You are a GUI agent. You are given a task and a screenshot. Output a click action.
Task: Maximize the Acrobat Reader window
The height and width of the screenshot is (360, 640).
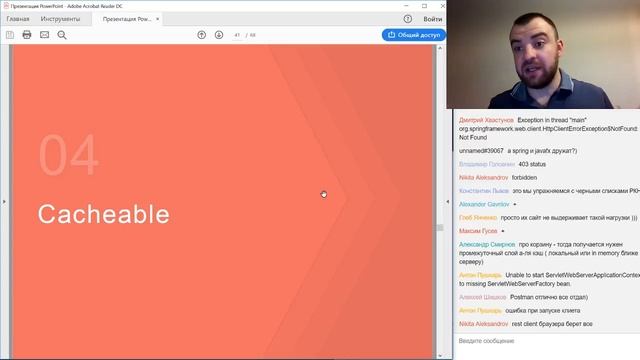coord(424,6)
